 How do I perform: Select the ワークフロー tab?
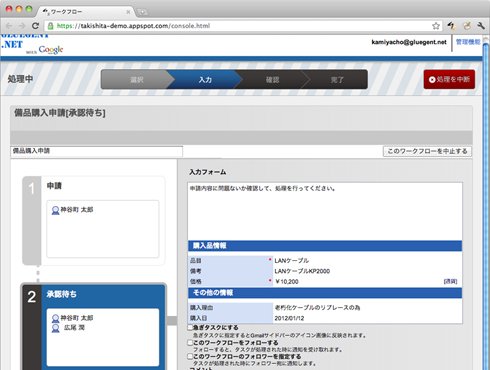click(86, 12)
